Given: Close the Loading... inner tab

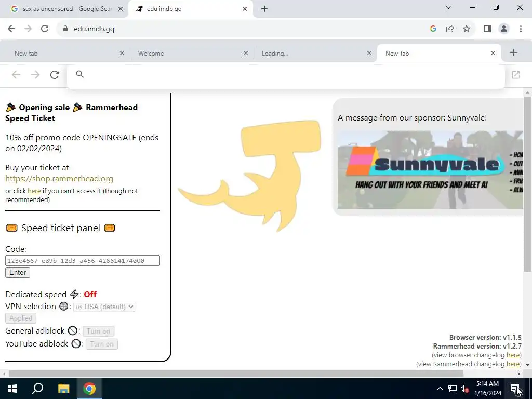Looking at the screenshot, I should click(x=369, y=54).
